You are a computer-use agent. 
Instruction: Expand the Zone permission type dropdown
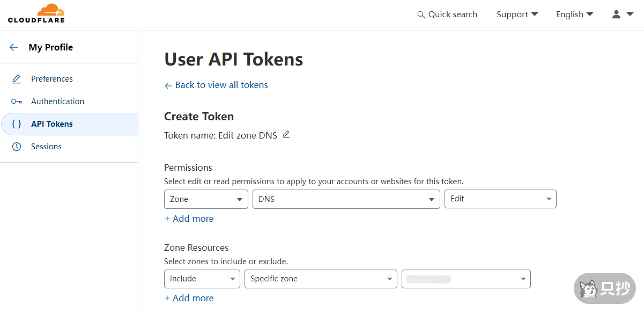pyautogui.click(x=206, y=199)
